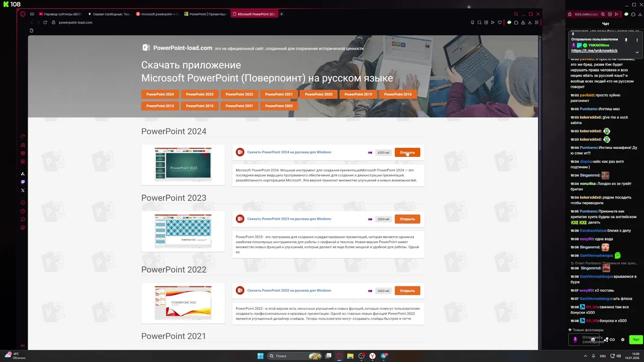Click the snapshot icon in Opera toolbar
Image resolution: width=644 pixels, height=362 pixels.
click(x=479, y=23)
